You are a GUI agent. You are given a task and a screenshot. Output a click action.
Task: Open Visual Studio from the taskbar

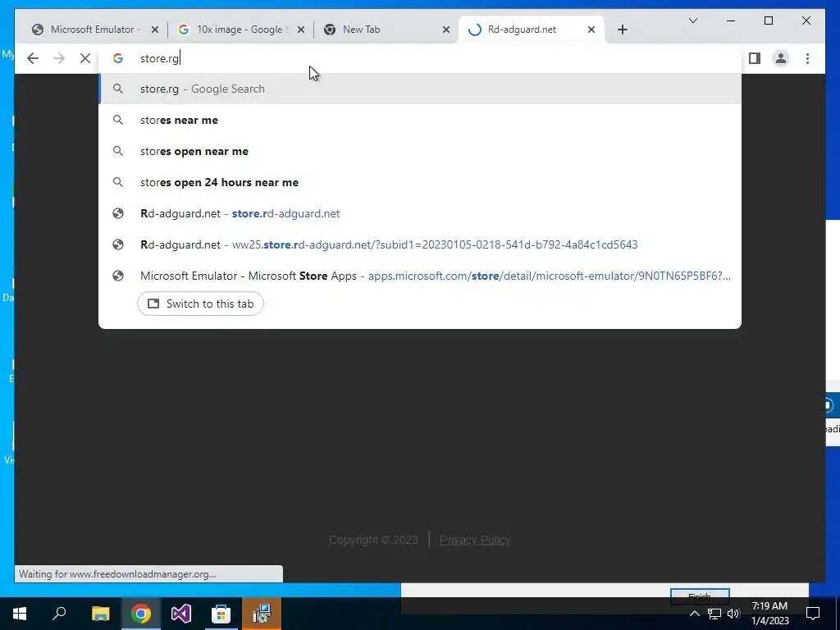[181, 614]
